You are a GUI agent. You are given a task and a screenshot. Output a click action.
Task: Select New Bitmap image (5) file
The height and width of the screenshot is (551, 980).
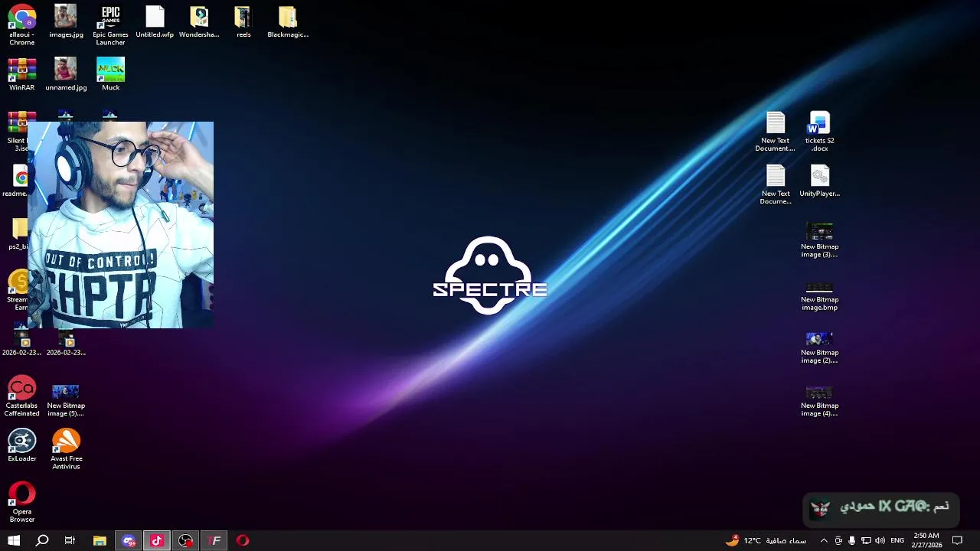66,400
